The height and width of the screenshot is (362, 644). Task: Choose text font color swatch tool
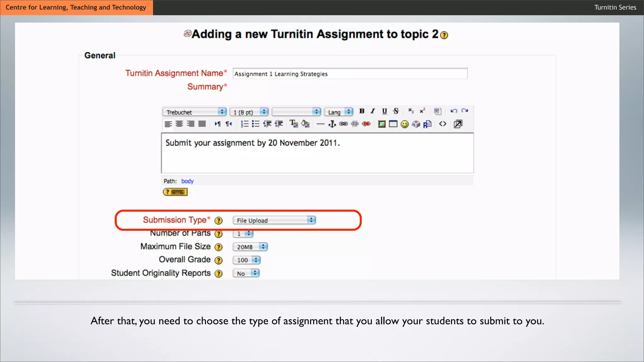(293, 124)
